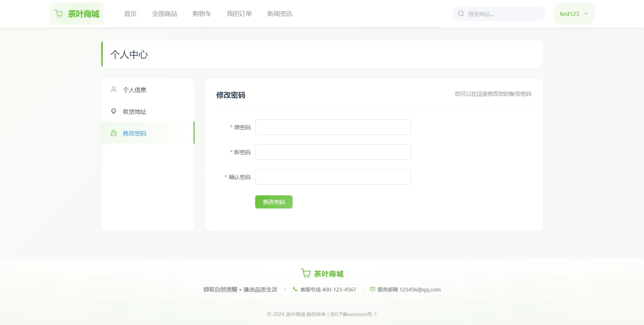
Task: Click the envelope icon beside the service email
Action: click(x=372, y=289)
